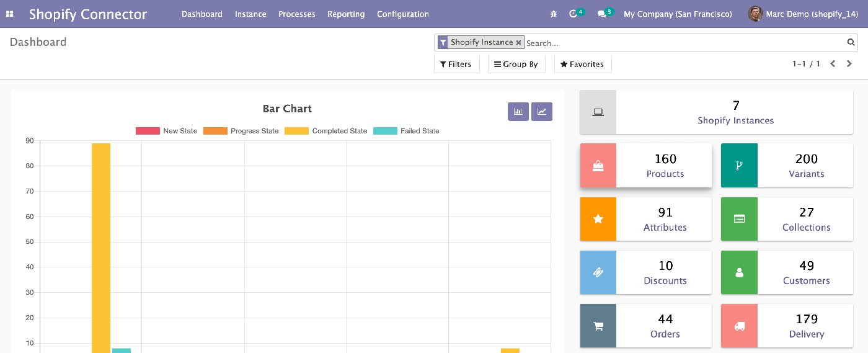Click the ticket Discounts icon
This screenshot has width=868, height=353.
[598, 272]
